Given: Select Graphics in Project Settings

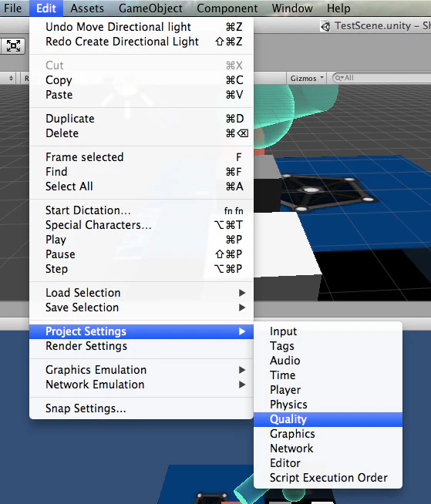Looking at the screenshot, I should click(x=328, y=434).
